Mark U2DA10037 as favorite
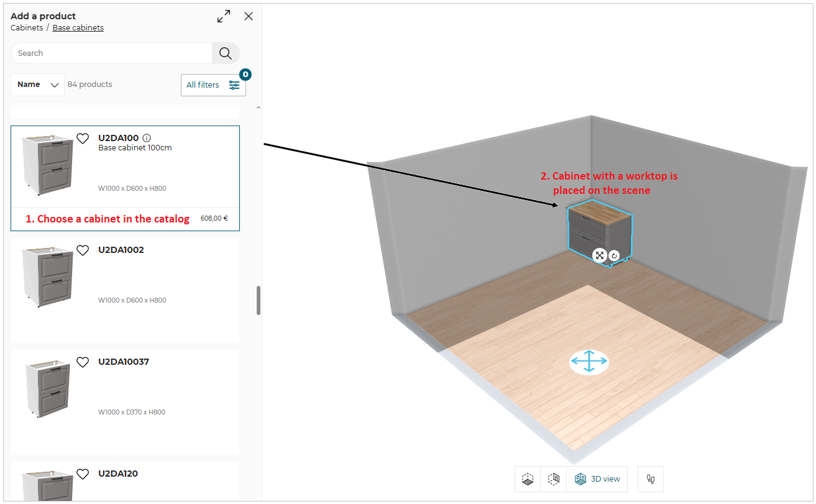Viewport: 816px width, 504px height. coord(83,362)
